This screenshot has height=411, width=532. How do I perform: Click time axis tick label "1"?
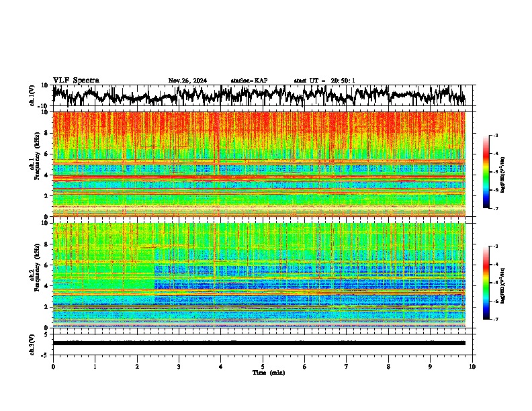[x=95, y=367]
